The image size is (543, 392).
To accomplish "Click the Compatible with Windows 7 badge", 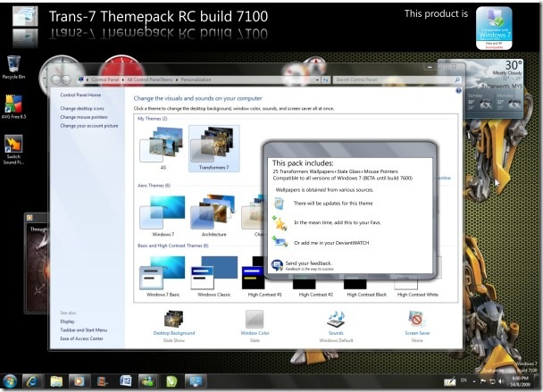I will pyautogui.click(x=494, y=29).
